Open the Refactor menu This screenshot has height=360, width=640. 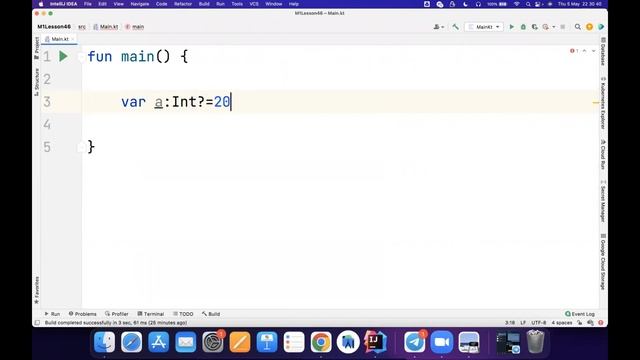click(183, 4)
